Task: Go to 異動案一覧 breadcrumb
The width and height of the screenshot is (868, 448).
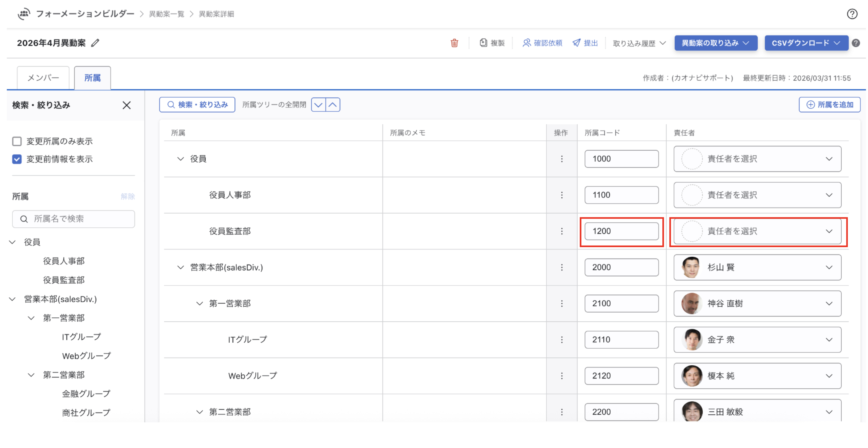Action: [x=166, y=14]
